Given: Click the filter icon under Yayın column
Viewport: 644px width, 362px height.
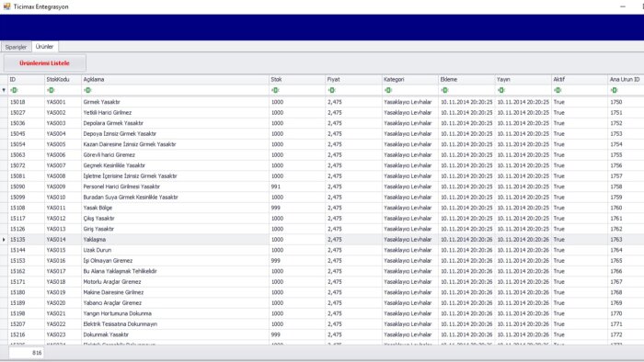Looking at the screenshot, I should tap(501, 90).
